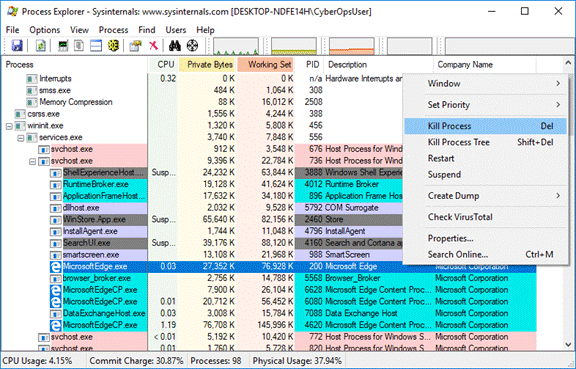The width and height of the screenshot is (576, 369).
Task: Click CPU Usage: 4.15% in status bar
Action: [37, 361]
